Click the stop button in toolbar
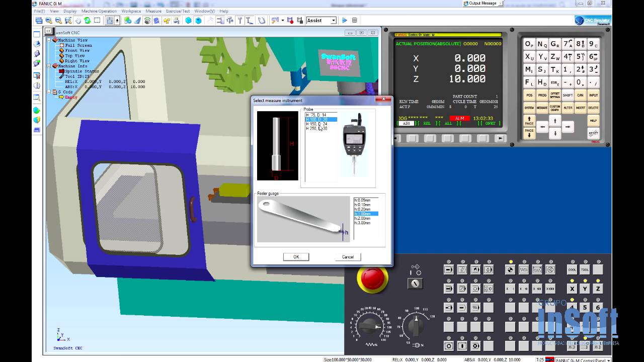Image resolution: width=644 pixels, height=362 pixels. [354, 21]
